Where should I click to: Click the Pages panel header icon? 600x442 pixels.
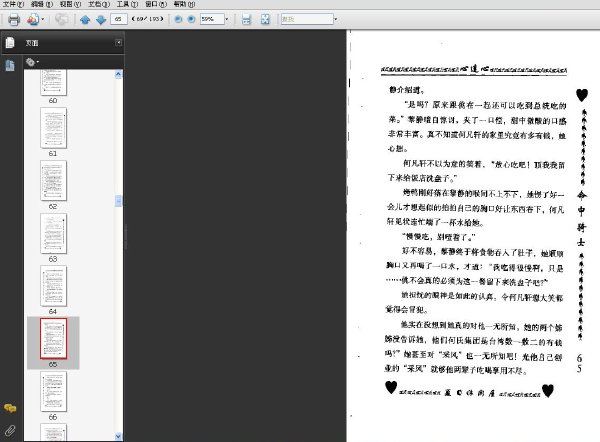tap(10, 42)
